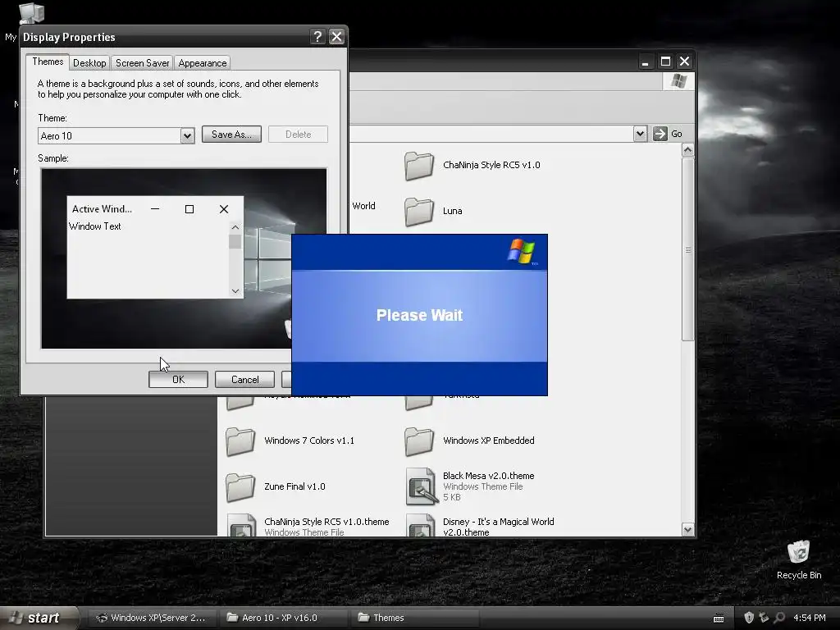Screen dimensions: 840x630
Task: Open the Theme dropdown showing Aero 10
Action: [187, 136]
